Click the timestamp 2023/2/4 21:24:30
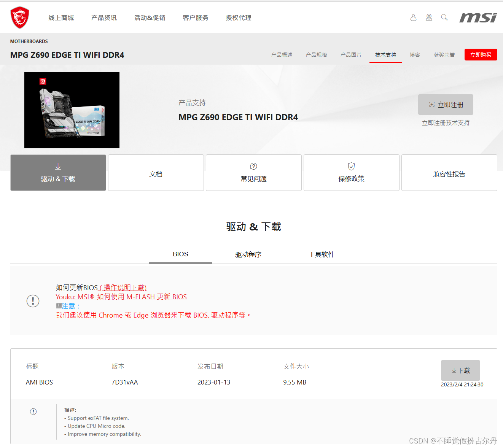503x448 pixels. [462, 384]
